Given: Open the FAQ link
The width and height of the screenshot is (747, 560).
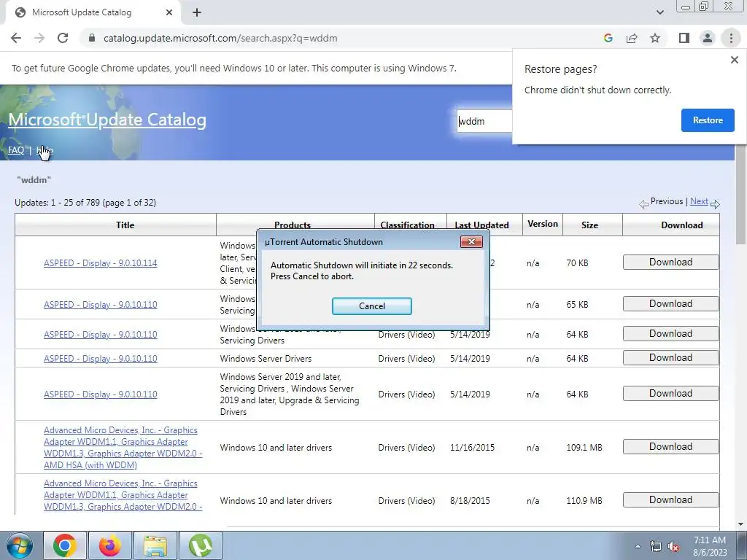Looking at the screenshot, I should [16, 150].
